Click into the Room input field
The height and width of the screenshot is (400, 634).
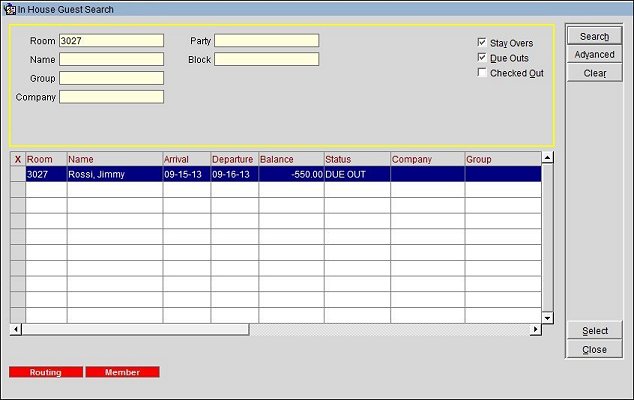(111, 41)
